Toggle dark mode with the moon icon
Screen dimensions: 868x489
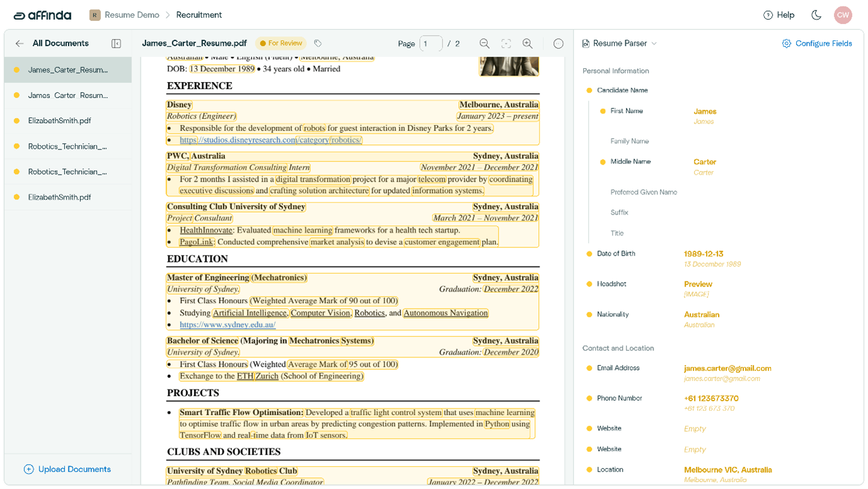pos(816,15)
